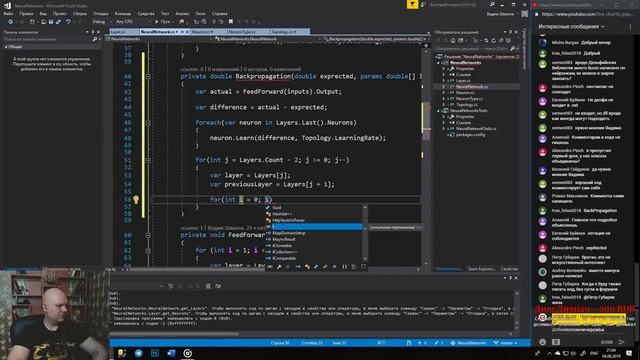Open the Отладка menu
Image resolution: width=640 pixels, height=360 pixels.
click(x=100, y=13)
